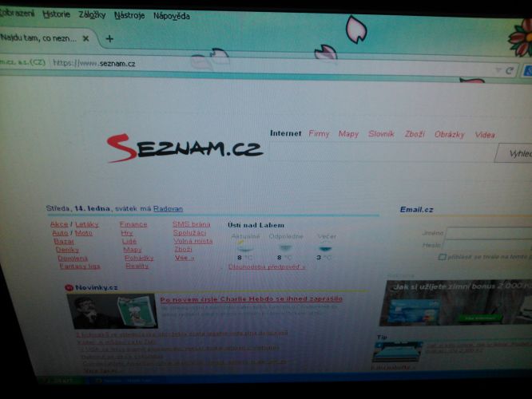Switch to Slovník search tab

381,134
